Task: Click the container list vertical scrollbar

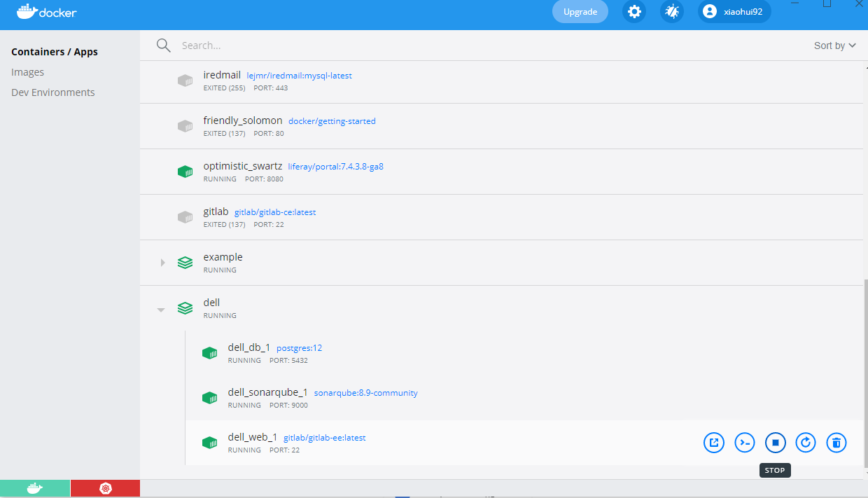Action: [865, 375]
